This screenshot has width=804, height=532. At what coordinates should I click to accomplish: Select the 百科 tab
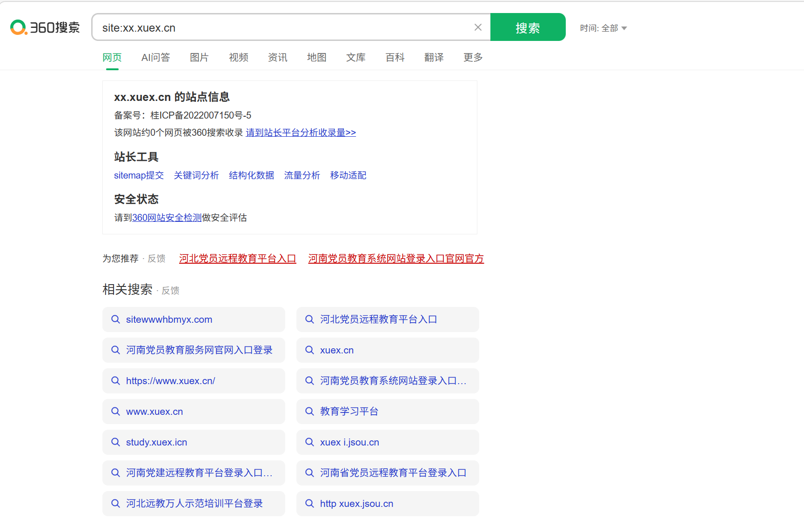point(395,57)
